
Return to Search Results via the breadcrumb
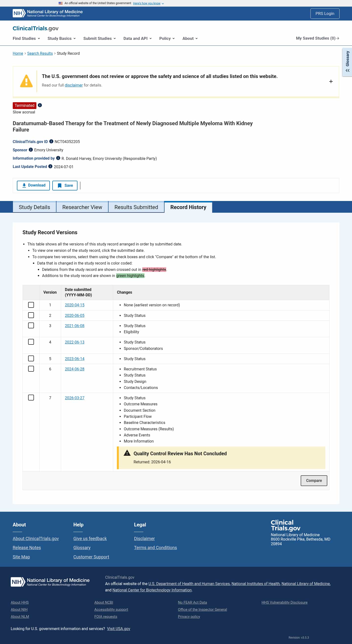pyautogui.click(x=40, y=53)
